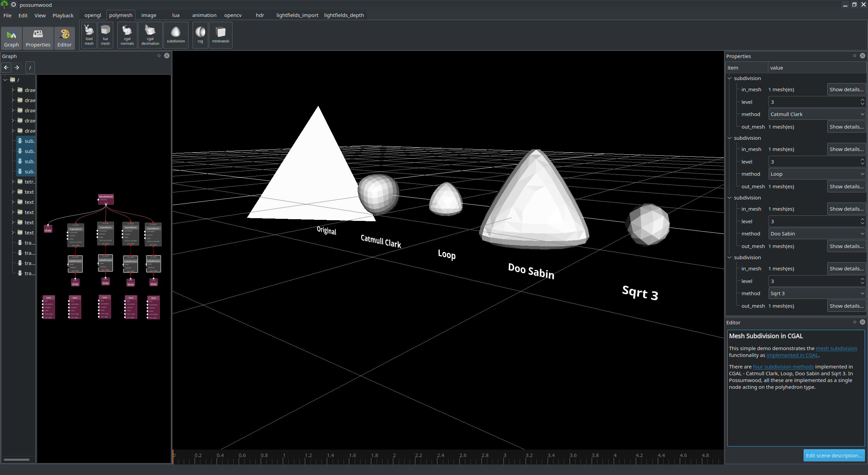Toggle the Properties panel button
The height and width of the screenshot is (475, 868).
(x=38, y=38)
